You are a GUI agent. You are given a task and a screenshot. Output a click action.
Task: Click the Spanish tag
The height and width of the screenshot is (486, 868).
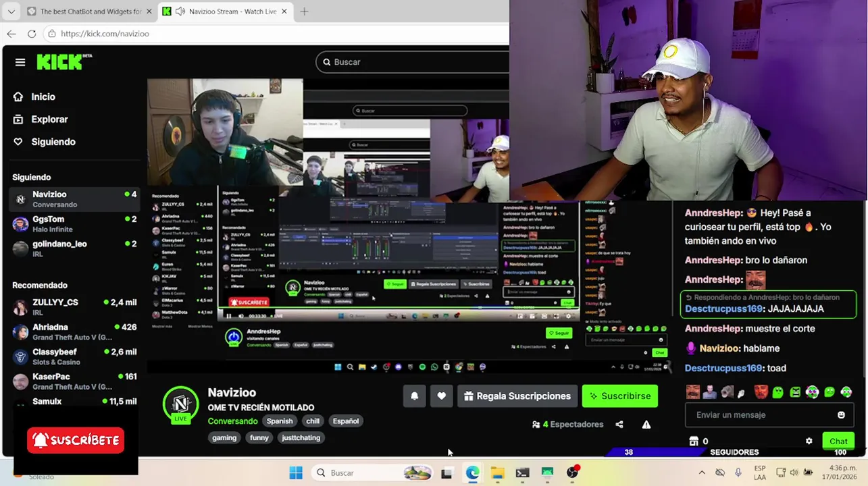[x=280, y=421]
